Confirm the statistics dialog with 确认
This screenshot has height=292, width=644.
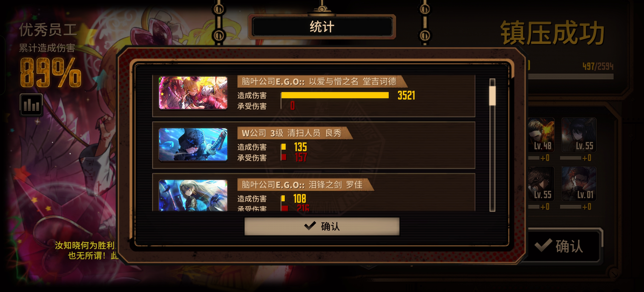click(322, 226)
